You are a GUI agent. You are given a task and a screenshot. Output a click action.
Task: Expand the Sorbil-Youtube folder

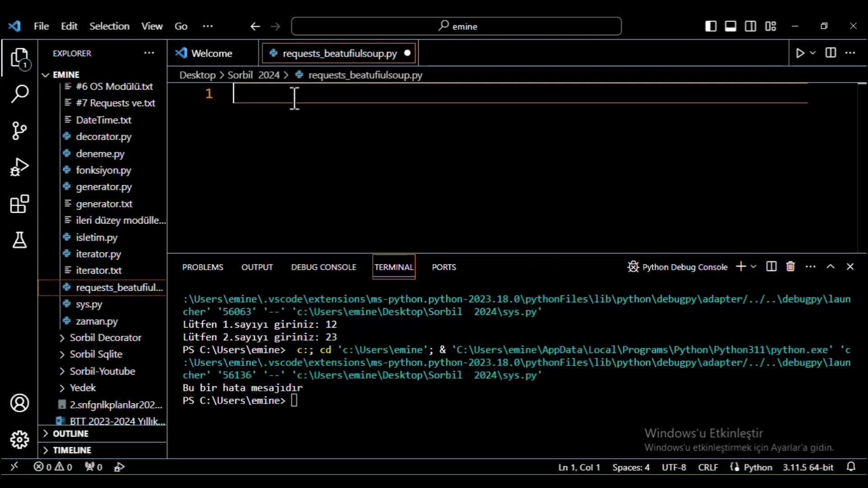[102, 371]
